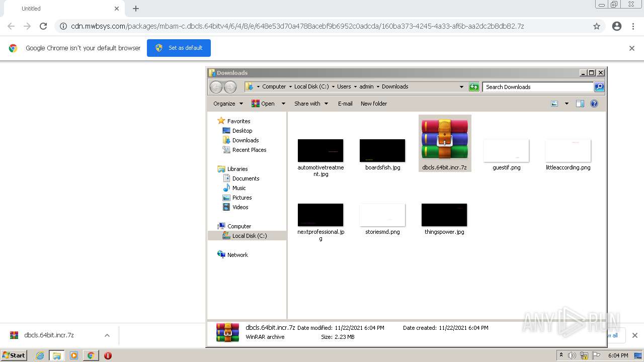The image size is (644, 362).
Task: Refresh the Downloads folder view
Action: pos(474,87)
